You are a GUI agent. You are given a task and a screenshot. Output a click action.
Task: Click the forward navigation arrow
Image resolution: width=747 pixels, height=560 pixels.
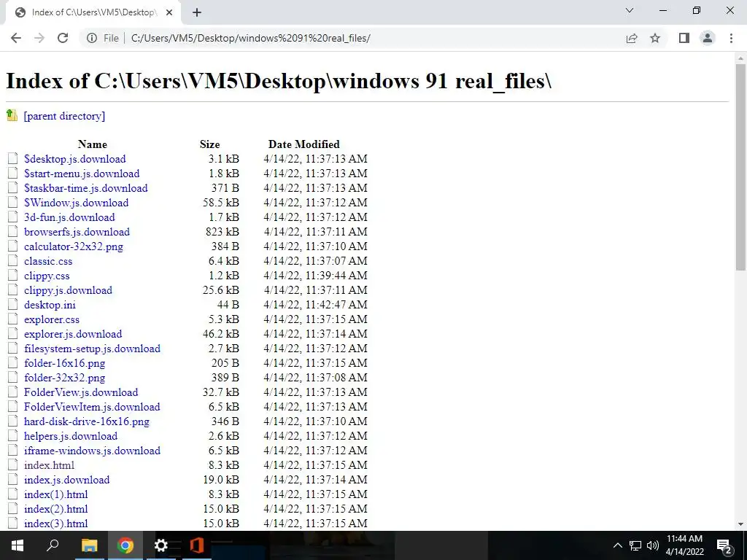coord(39,38)
